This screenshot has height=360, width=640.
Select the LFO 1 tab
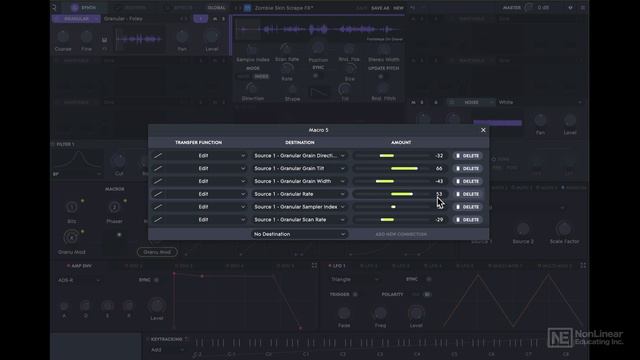[x=337, y=266]
